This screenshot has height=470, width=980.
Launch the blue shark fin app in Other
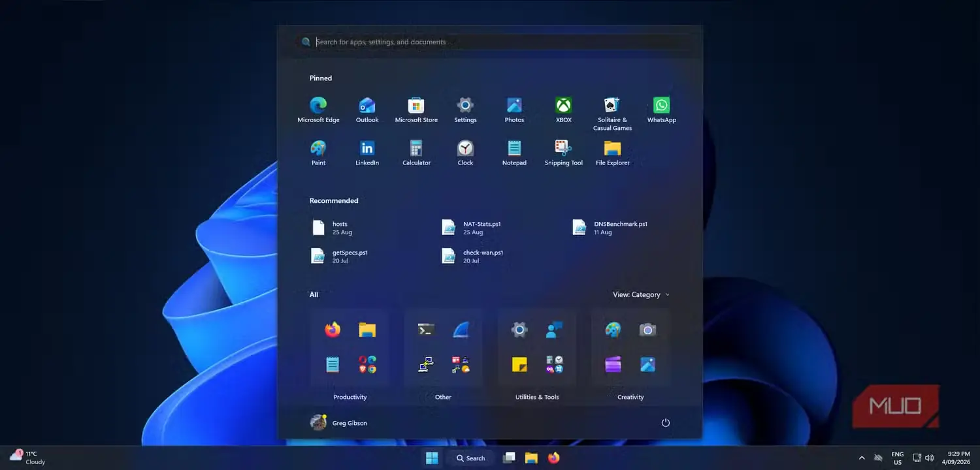tap(461, 330)
